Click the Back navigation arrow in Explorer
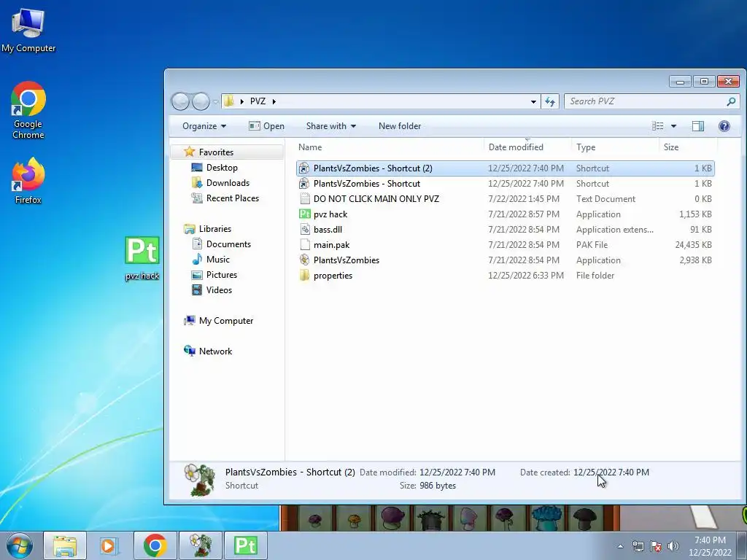Screen dimensions: 747x560 point(181,101)
